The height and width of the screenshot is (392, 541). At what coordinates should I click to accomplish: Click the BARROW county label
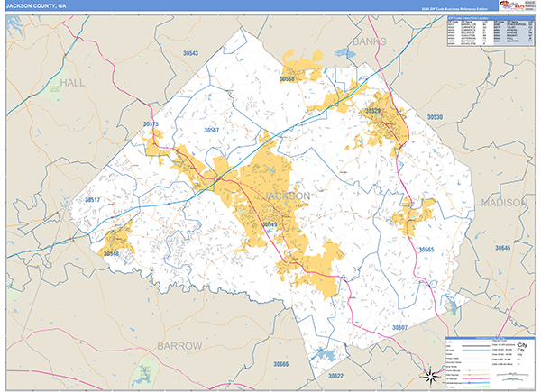point(179,346)
